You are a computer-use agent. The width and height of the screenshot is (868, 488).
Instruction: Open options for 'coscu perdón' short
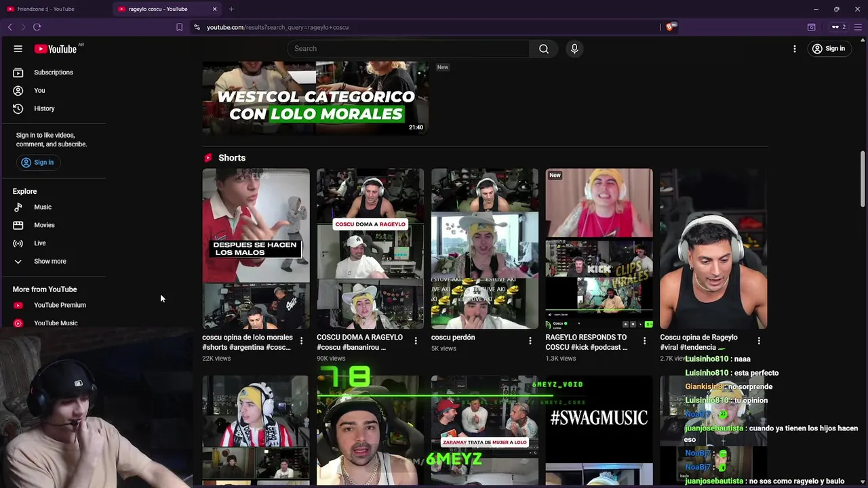(x=530, y=341)
